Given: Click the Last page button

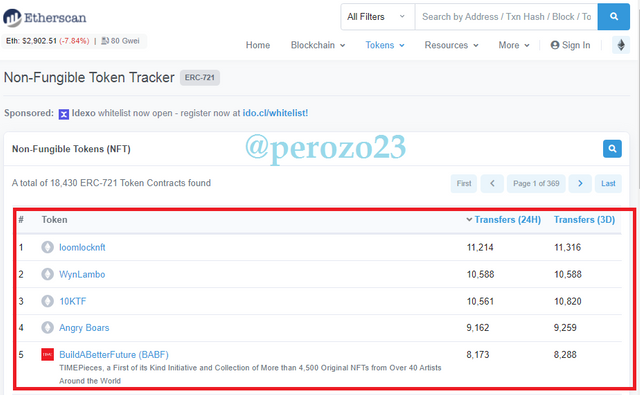Looking at the screenshot, I should coord(608,184).
